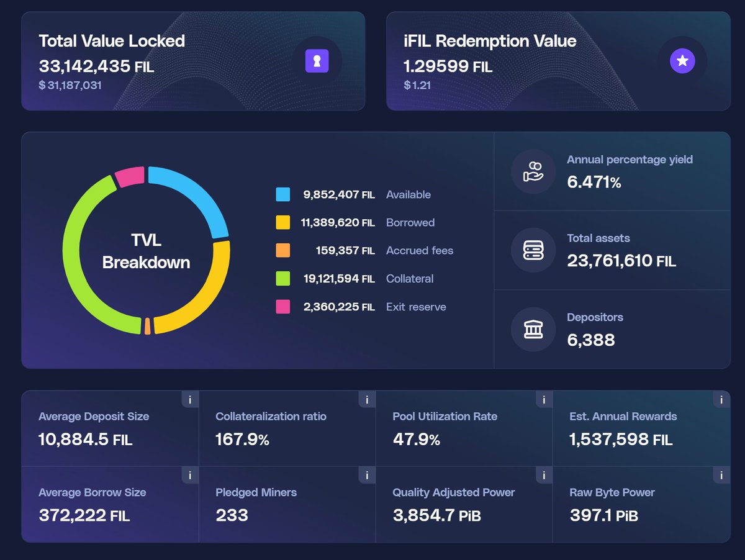Click the star icon in iFIL Redemption Value
The width and height of the screenshot is (745, 560).
point(682,61)
